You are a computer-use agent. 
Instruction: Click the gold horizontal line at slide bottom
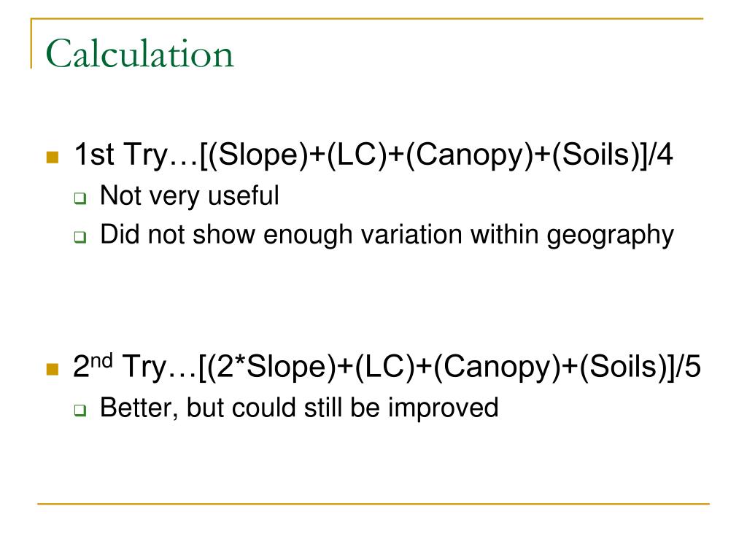tap(373, 503)
